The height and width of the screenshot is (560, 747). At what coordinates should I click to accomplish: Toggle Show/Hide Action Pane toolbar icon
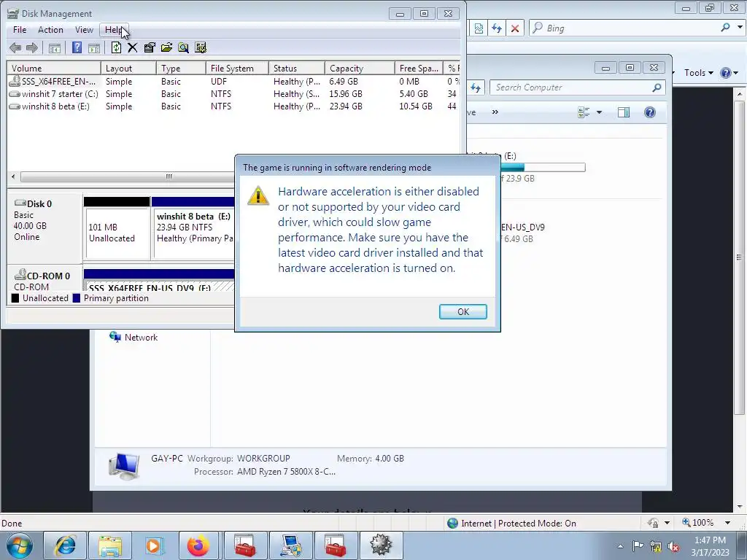(x=94, y=47)
